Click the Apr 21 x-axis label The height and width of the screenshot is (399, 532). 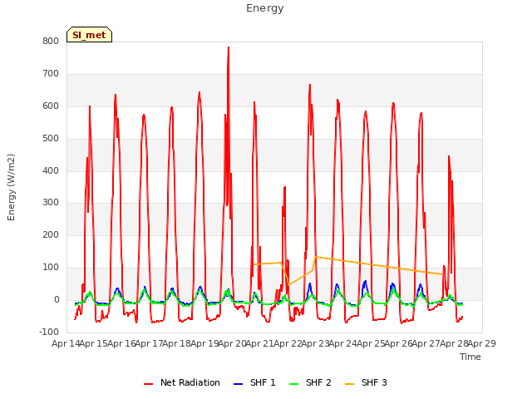pyautogui.click(x=260, y=343)
